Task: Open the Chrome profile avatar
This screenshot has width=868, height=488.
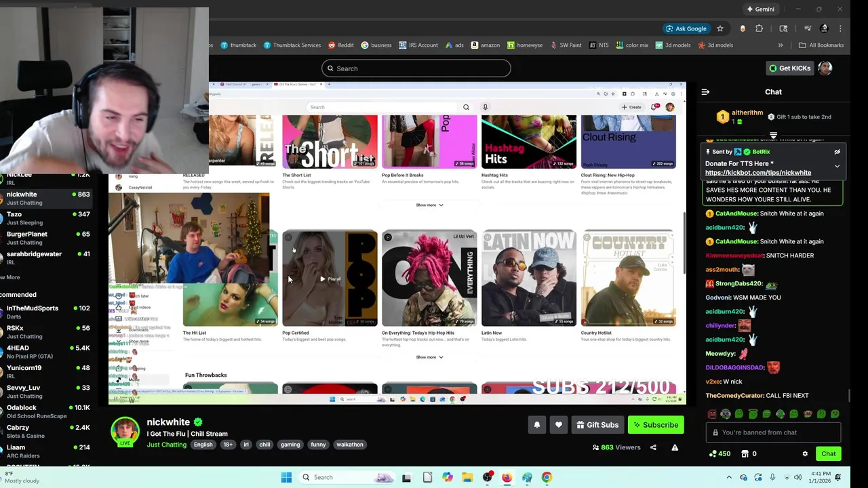Action: pos(824,28)
